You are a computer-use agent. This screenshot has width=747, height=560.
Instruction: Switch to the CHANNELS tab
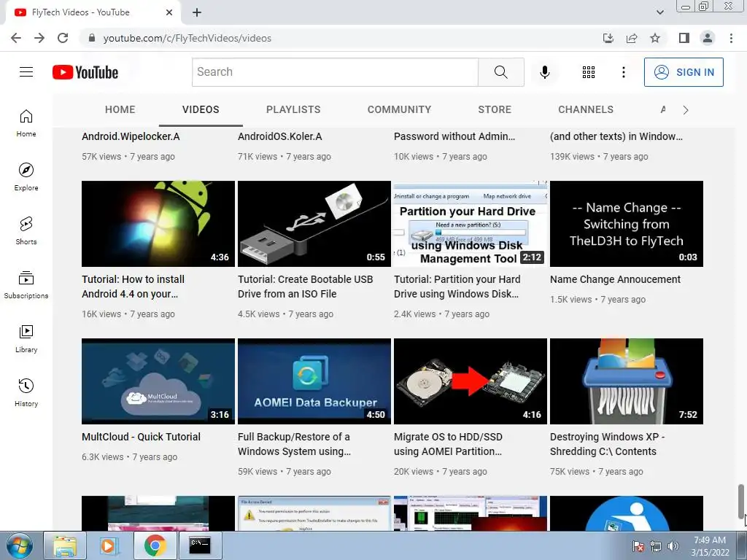pyautogui.click(x=586, y=109)
